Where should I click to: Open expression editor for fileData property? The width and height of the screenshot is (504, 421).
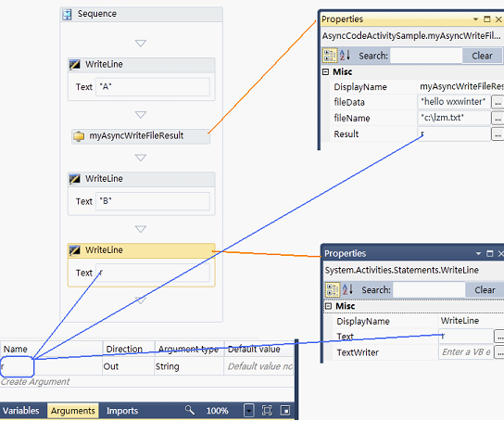498,103
